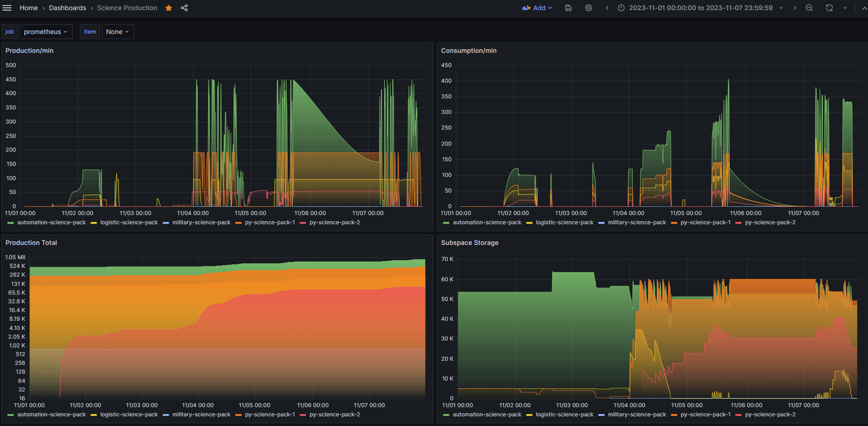Image resolution: width=868 pixels, height=426 pixels.
Task: Zoom out the time range
Action: tap(809, 8)
